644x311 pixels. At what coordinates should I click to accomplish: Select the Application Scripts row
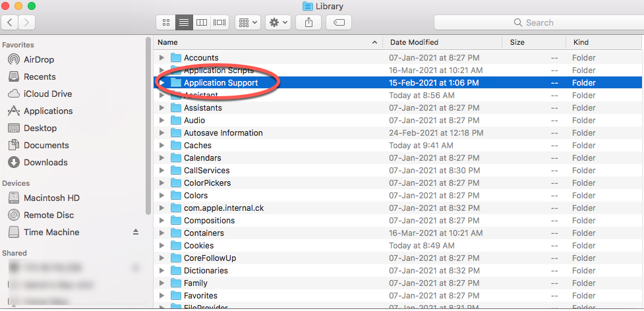[x=397, y=71]
